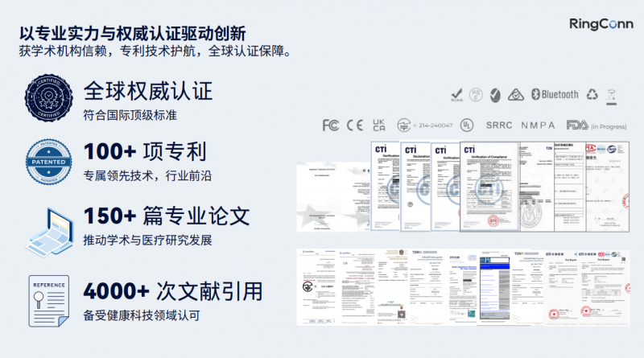Open the CTI Verification of Compliance certificate
The image size is (644, 358).
[489, 185]
